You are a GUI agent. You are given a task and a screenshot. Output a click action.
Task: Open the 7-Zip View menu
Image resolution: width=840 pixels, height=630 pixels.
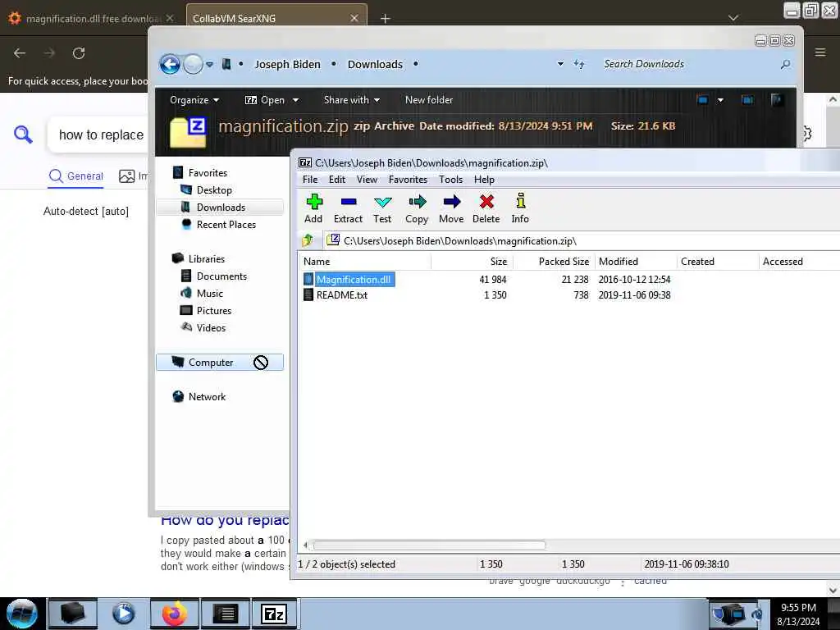(367, 180)
